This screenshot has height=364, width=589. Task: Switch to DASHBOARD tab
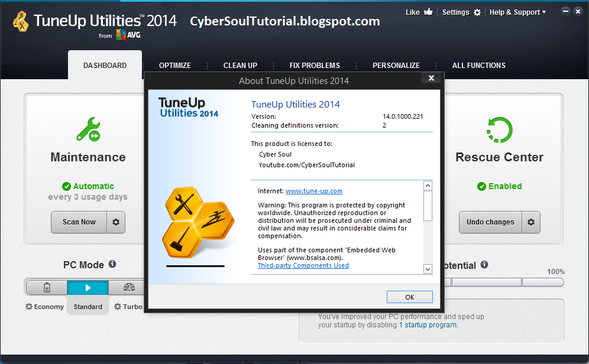pyautogui.click(x=105, y=65)
